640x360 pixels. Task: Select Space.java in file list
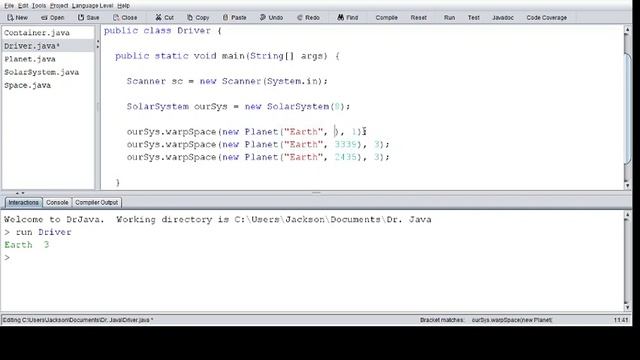(x=48, y=85)
